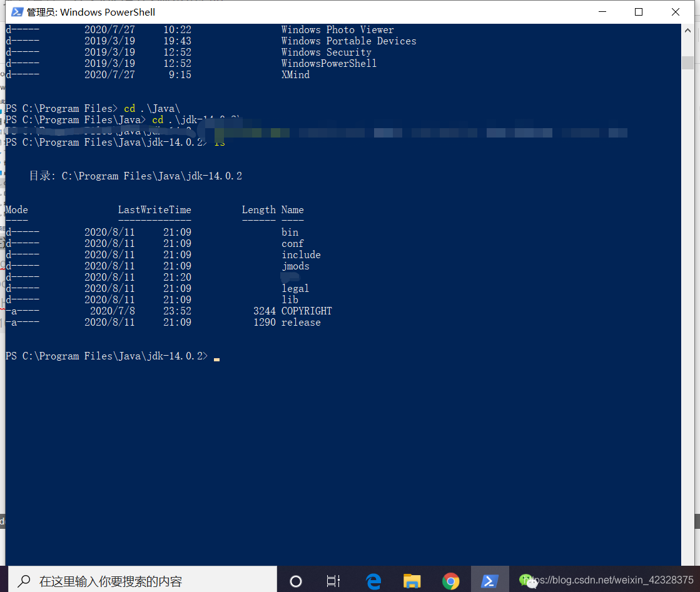The image size is (700, 592).
Task: Click the 'jmods' directory name
Action: point(295,266)
